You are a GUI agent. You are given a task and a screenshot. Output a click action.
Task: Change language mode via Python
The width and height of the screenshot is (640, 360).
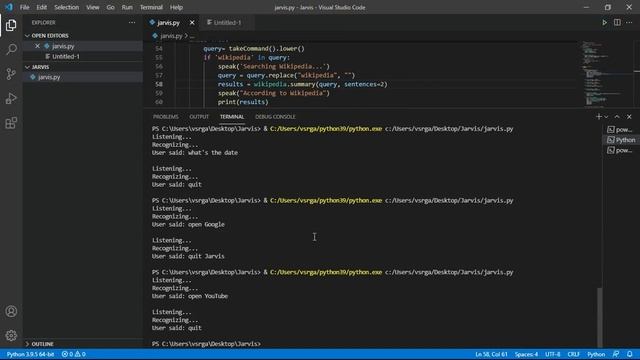click(x=596, y=354)
